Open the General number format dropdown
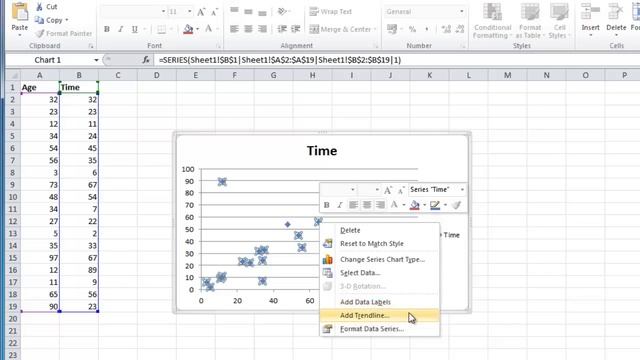 [x=462, y=12]
